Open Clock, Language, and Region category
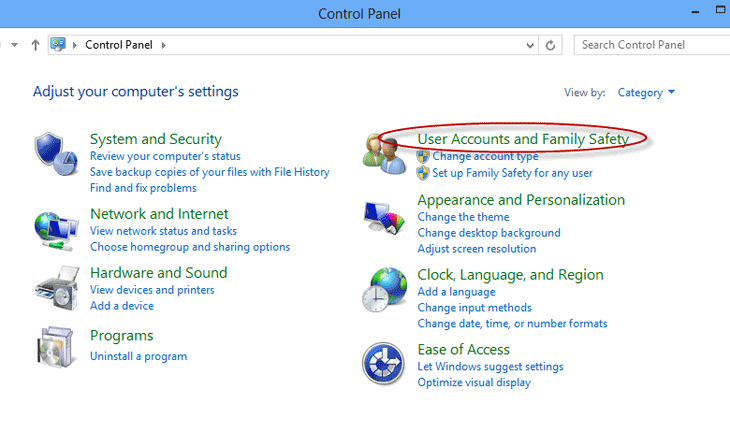Image resolution: width=730 pixels, height=447 pixels. (510, 275)
